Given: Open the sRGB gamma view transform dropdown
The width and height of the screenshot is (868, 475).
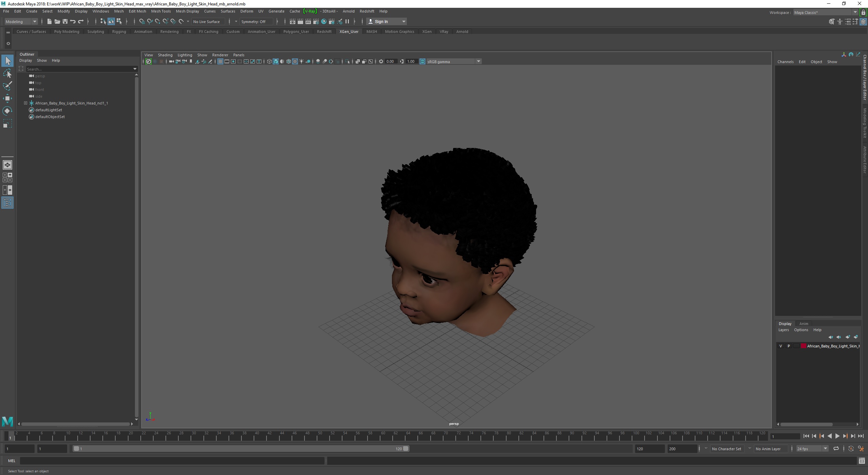Looking at the screenshot, I should [x=454, y=61].
